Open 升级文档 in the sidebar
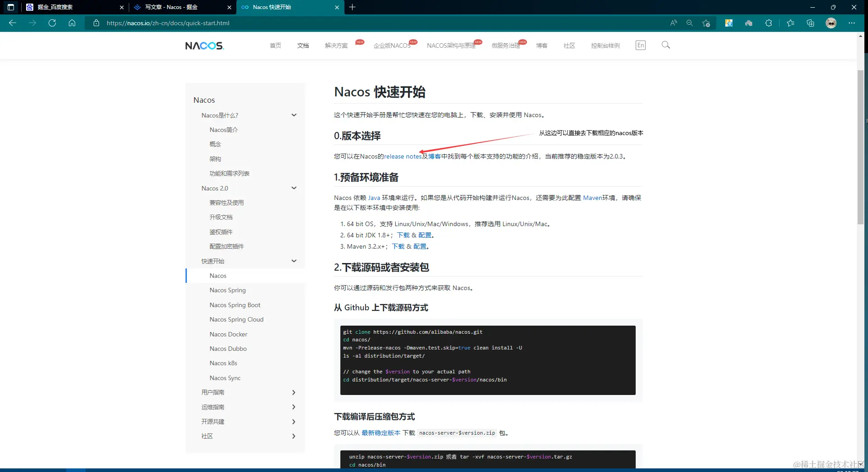Viewport: 868px width, 472px height. tap(221, 217)
